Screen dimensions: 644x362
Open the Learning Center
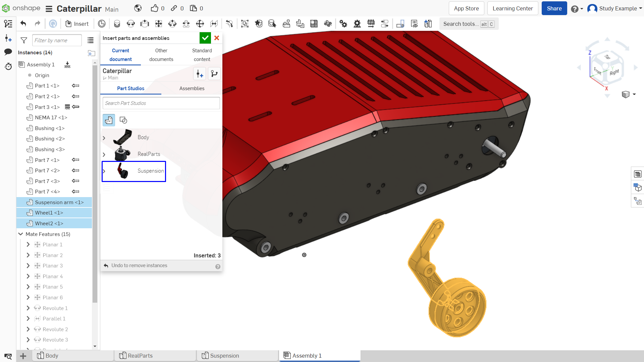pos(513,8)
